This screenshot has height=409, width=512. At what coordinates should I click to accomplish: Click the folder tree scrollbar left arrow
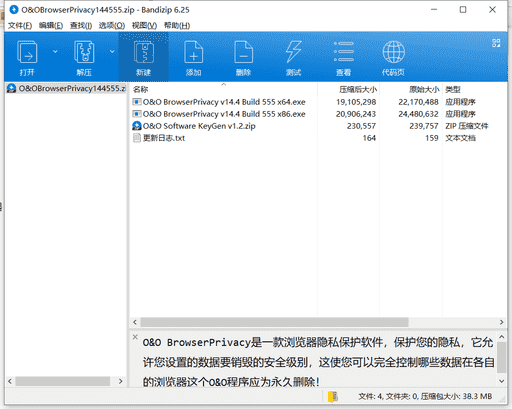tap(10, 381)
